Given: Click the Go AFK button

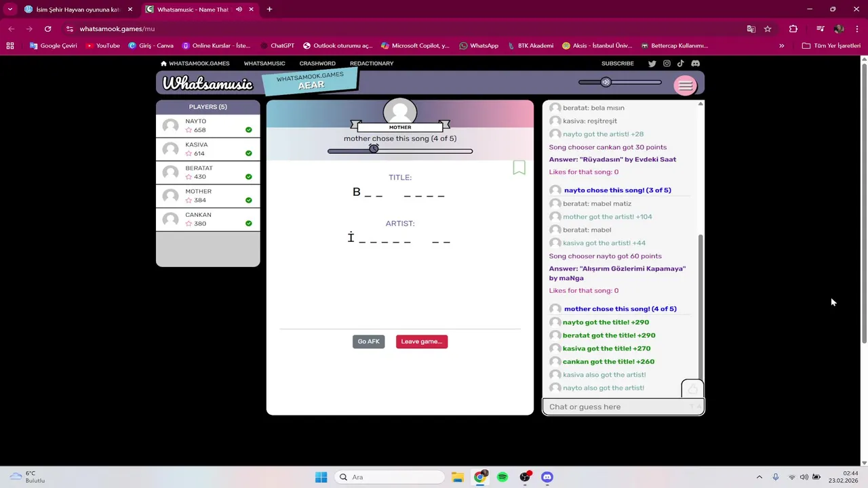Looking at the screenshot, I should click(x=368, y=342).
